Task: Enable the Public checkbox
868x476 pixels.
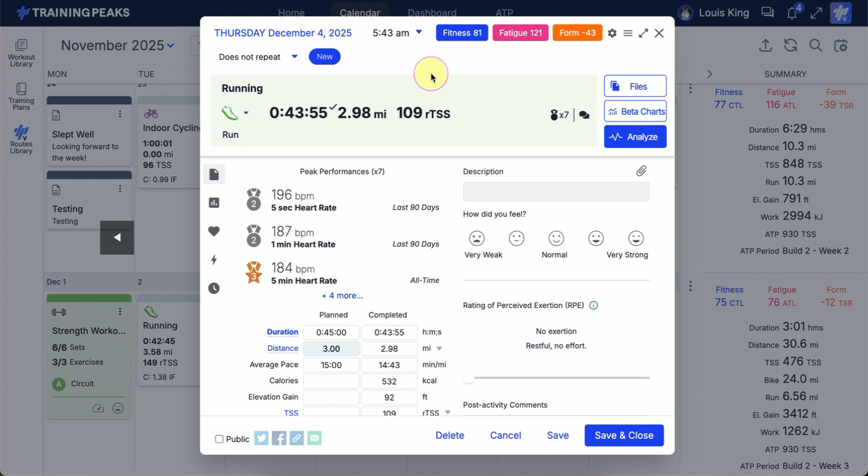Action: (x=219, y=439)
